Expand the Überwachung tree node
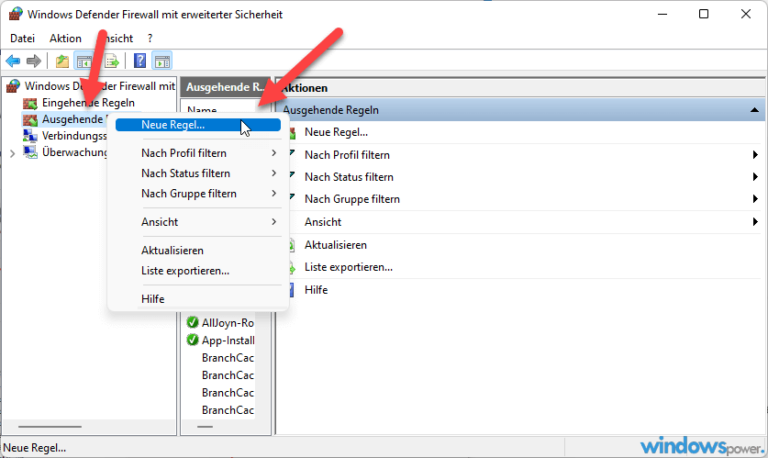Image resolution: width=768 pixels, height=458 pixels. (x=12, y=153)
